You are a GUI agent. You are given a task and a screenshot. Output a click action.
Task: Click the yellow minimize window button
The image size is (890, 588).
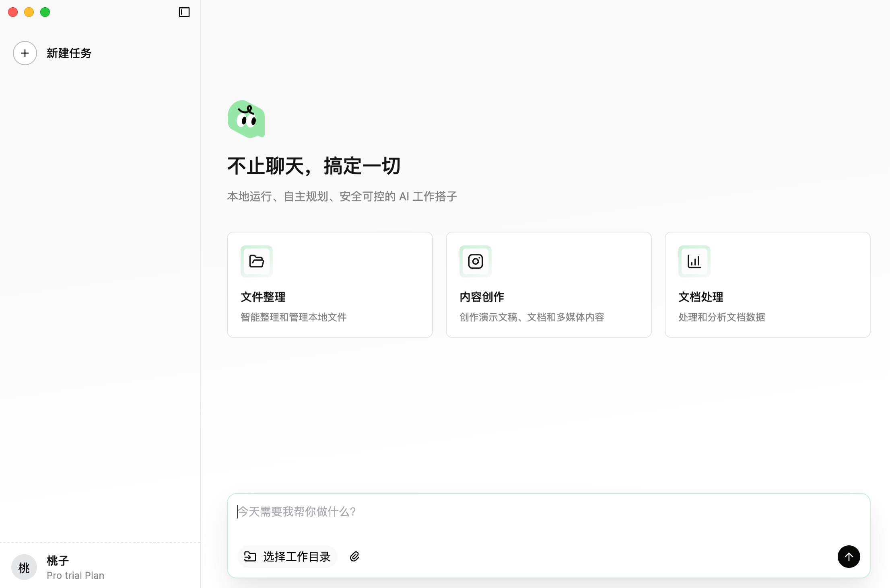[29, 12]
